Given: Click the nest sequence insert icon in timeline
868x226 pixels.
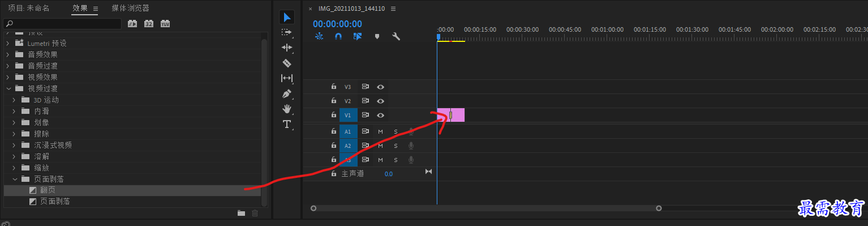Looking at the screenshot, I should 319,36.
